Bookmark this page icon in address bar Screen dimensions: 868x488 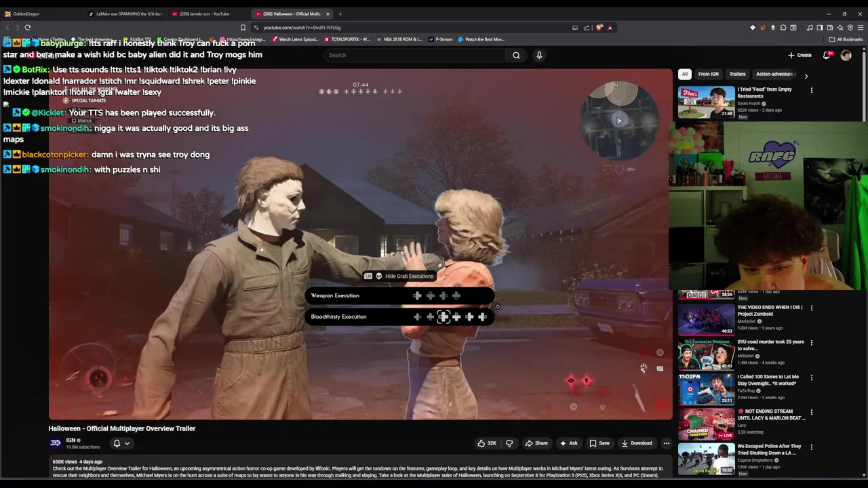tap(243, 28)
